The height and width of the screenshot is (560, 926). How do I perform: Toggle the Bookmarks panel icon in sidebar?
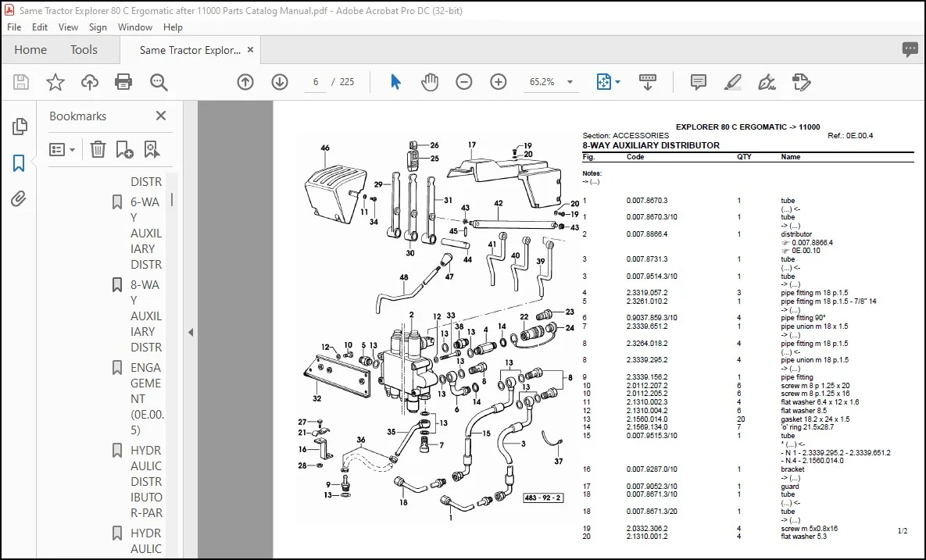(x=19, y=163)
